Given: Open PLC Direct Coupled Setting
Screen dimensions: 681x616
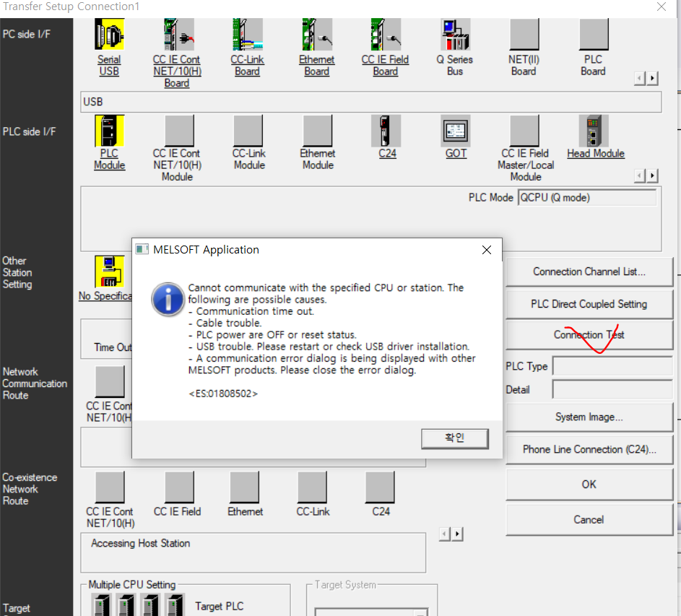Looking at the screenshot, I should pos(589,304).
